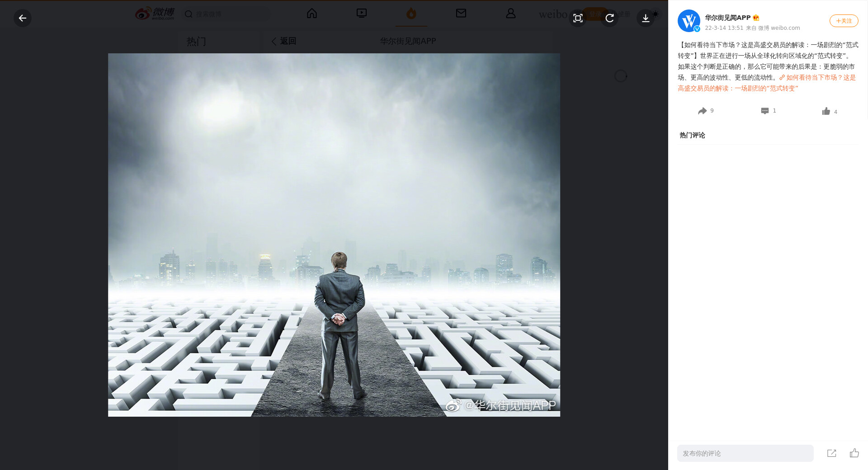Rotate the image with the rotate icon
Image resolution: width=868 pixels, height=470 pixels.
[609, 18]
